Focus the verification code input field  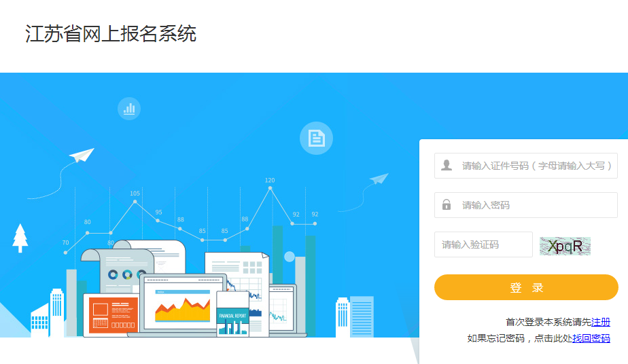tap(483, 244)
